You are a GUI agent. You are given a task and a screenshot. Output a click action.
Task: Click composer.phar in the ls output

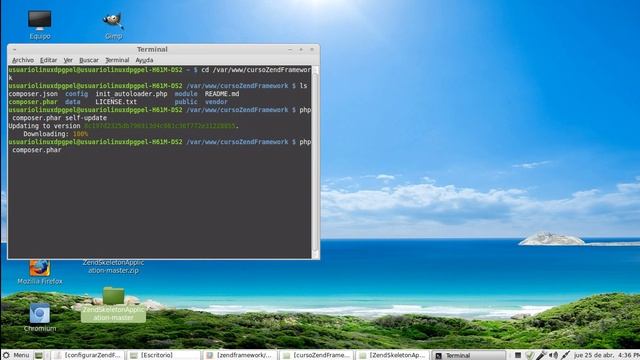click(x=33, y=102)
